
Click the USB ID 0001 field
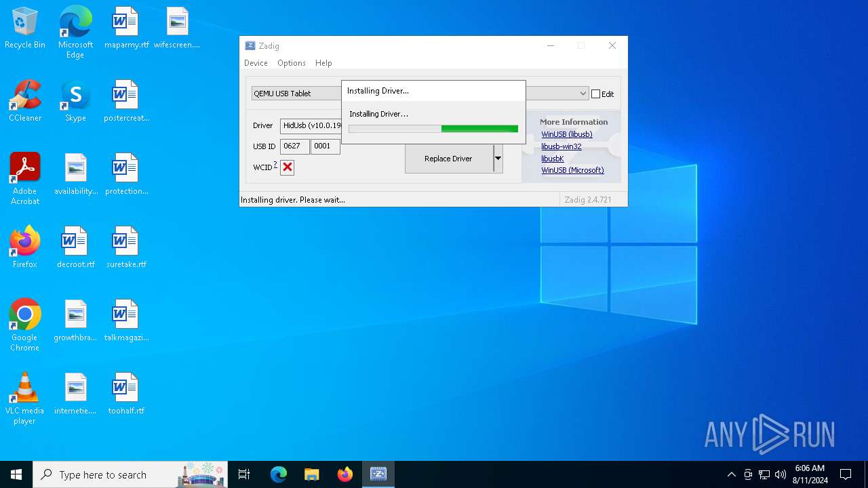coord(325,146)
